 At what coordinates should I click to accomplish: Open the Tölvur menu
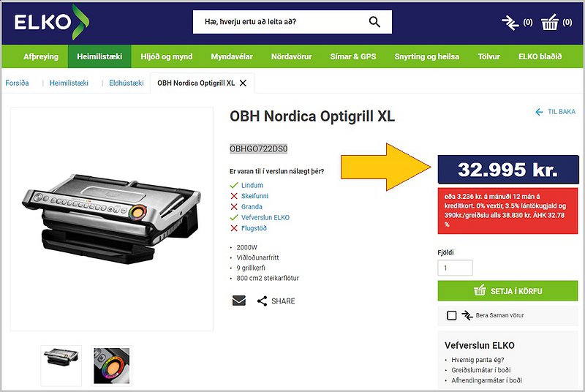click(488, 57)
